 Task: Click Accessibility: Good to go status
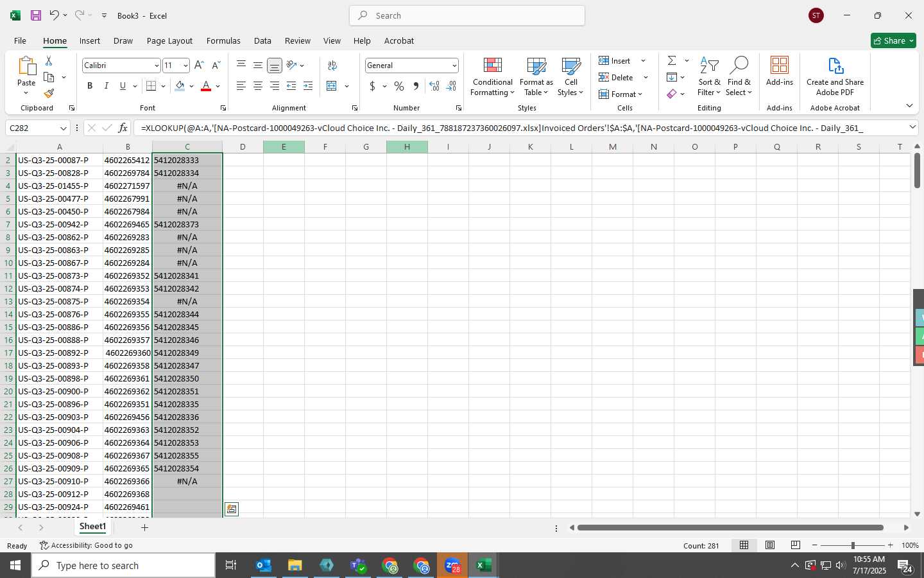(x=86, y=545)
